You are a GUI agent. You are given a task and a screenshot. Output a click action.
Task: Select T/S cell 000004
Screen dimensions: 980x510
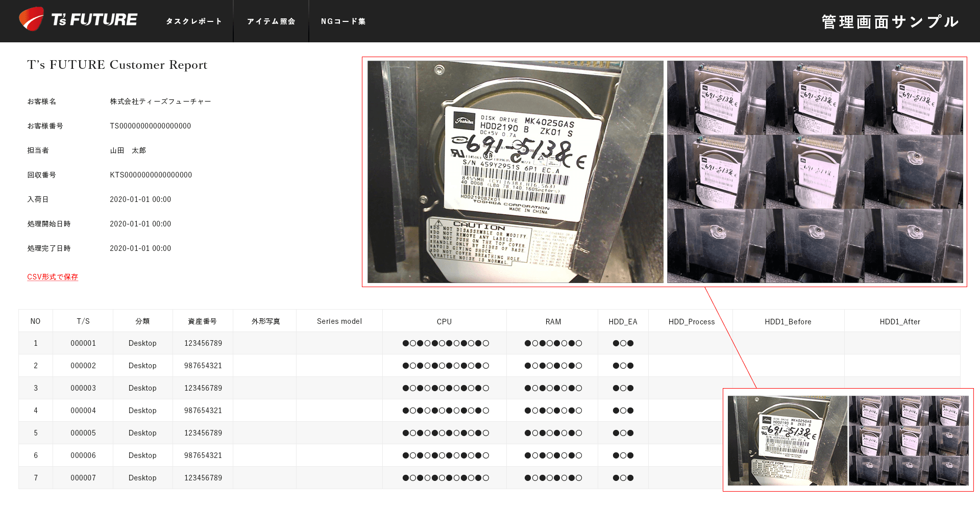point(83,411)
